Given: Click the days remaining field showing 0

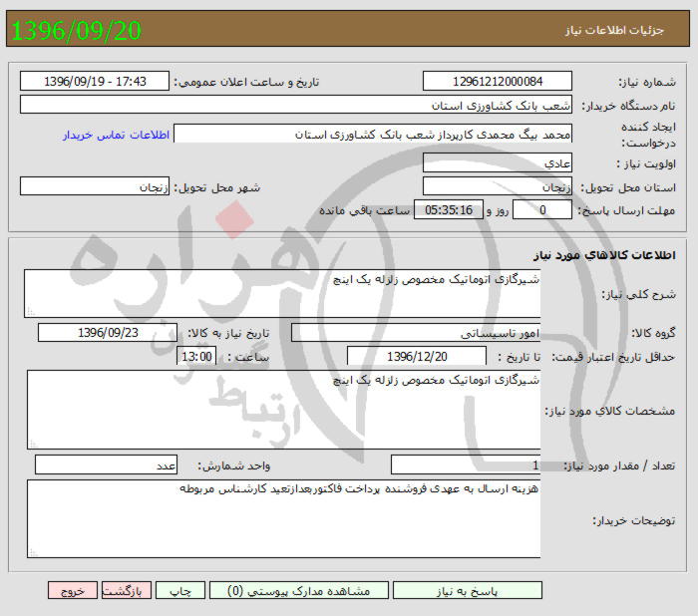Looking at the screenshot, I should pos(542,209).
